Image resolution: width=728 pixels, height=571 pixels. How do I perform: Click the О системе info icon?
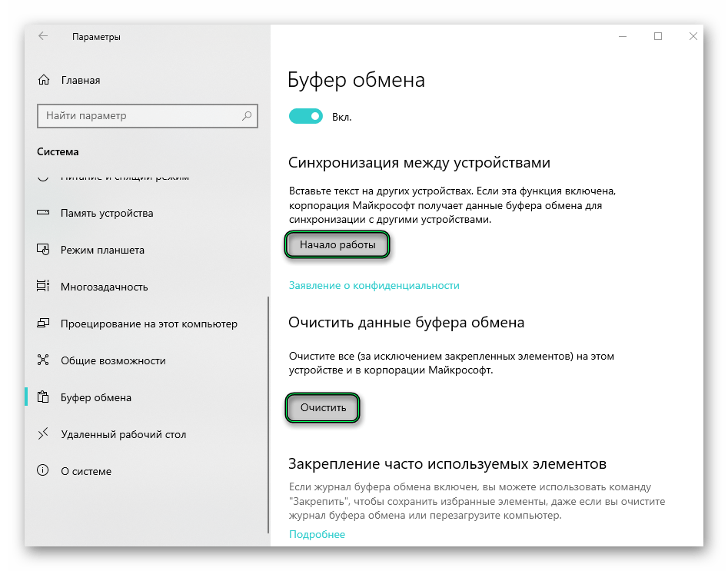(x=44, y=471)
